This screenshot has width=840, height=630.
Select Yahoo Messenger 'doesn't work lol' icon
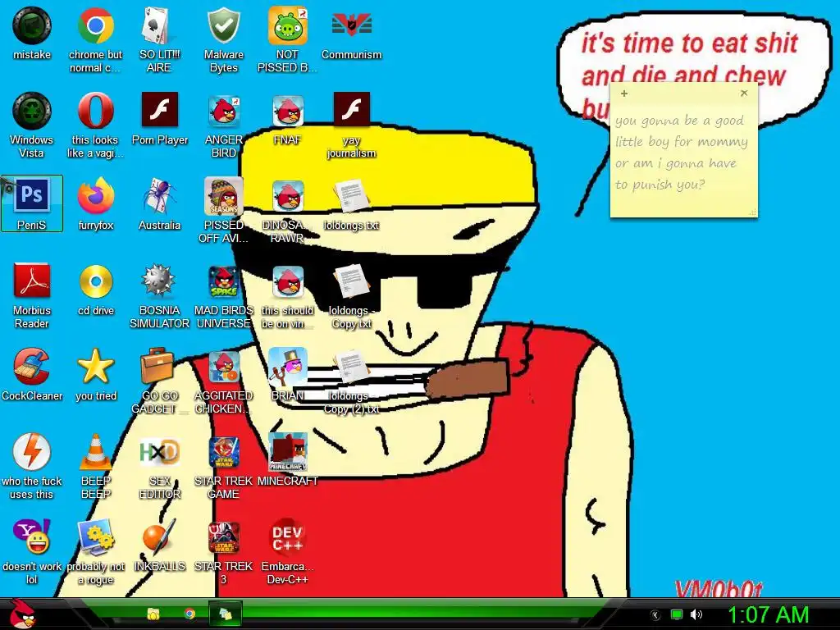(32, 550)
